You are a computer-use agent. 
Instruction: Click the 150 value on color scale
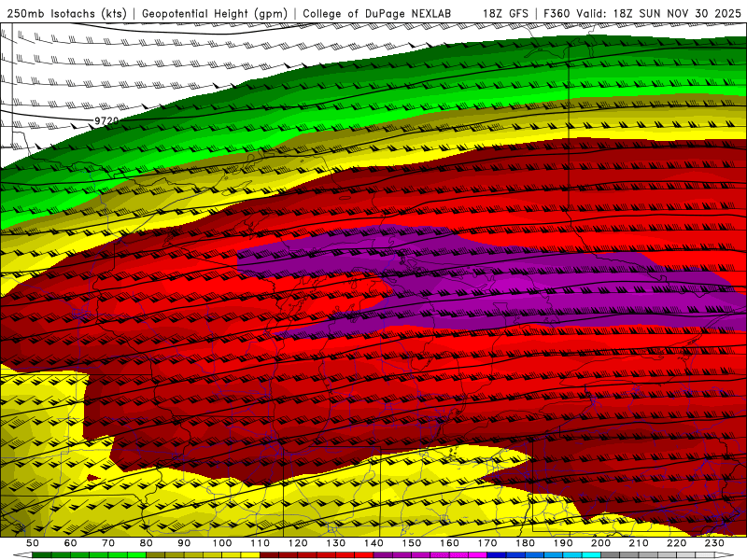(x=412, y=543)
